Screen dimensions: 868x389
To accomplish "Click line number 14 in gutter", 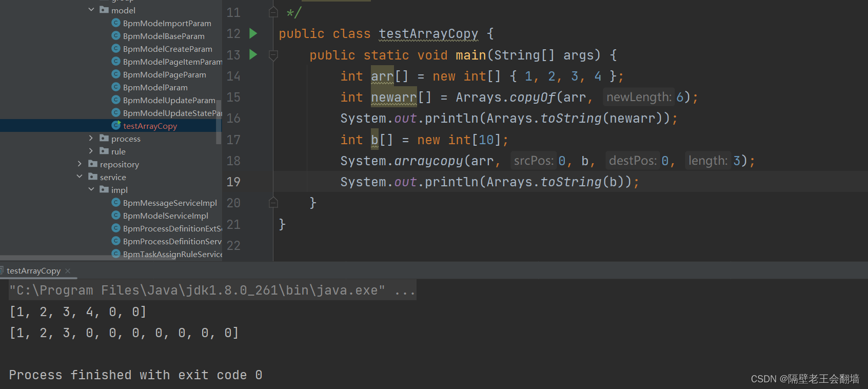I will pyautogui.click(x=233, y=76).
